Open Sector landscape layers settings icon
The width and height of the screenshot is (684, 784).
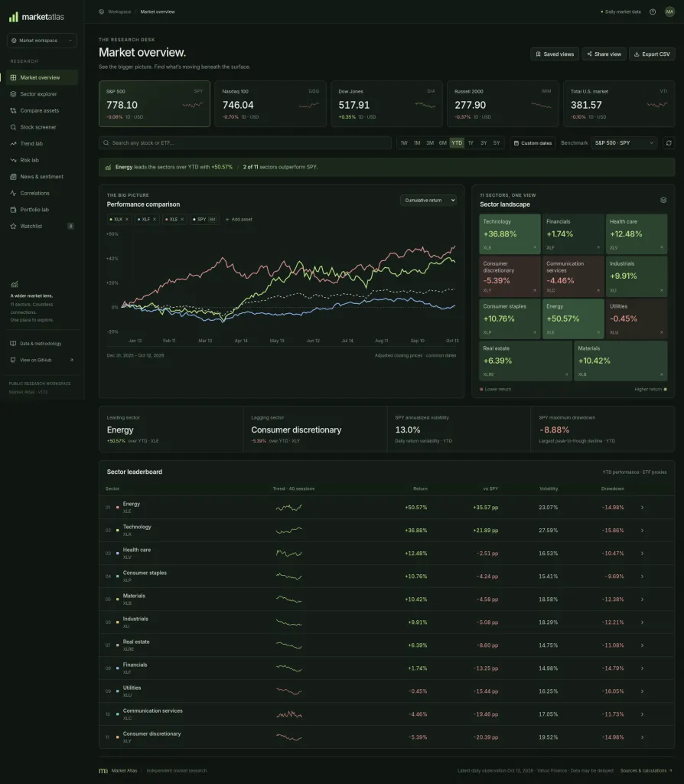663,200
